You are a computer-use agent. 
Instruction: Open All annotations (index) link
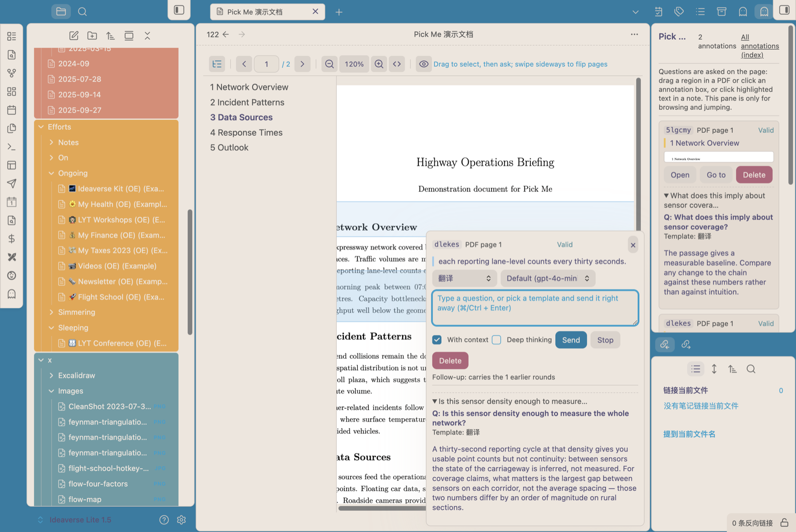(x=760, y=46)
